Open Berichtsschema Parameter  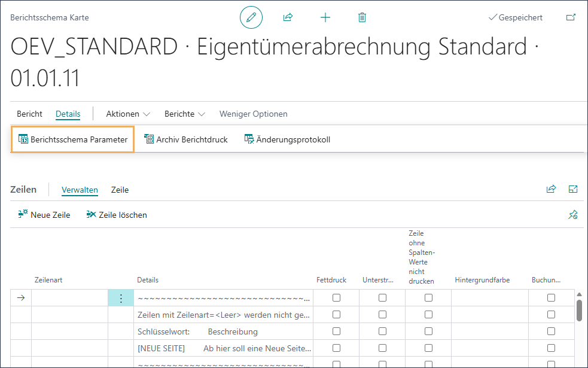(x=73, y=139)
